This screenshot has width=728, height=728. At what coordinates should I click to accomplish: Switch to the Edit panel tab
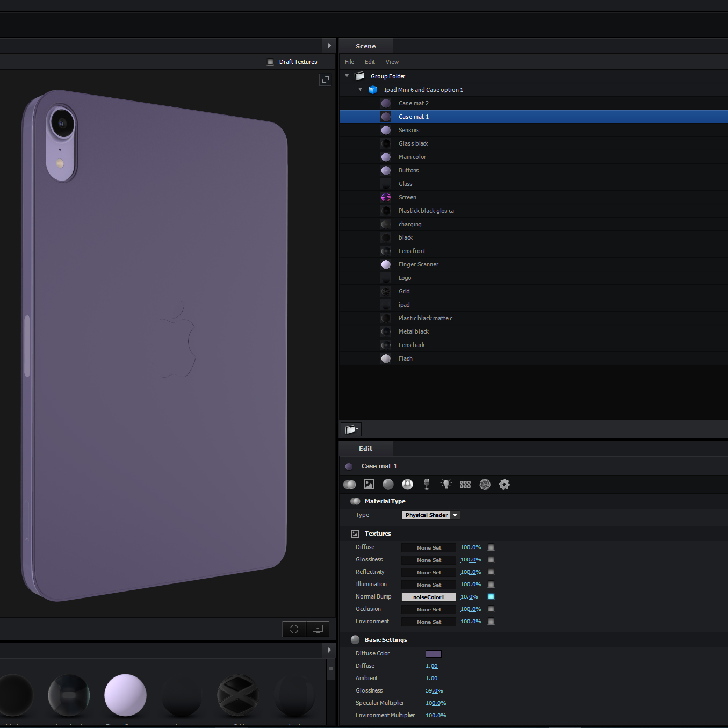(x=366, y=449)
